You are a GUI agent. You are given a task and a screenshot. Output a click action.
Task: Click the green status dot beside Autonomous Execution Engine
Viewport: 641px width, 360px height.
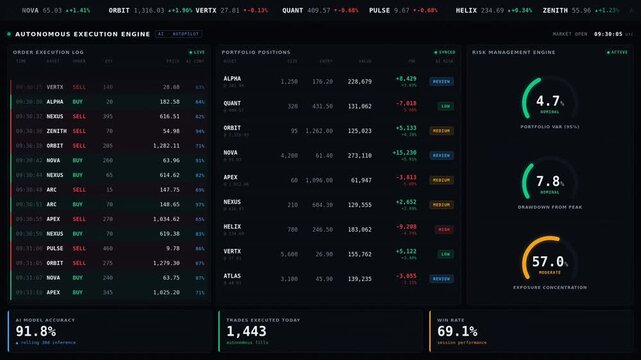point(9,34)
